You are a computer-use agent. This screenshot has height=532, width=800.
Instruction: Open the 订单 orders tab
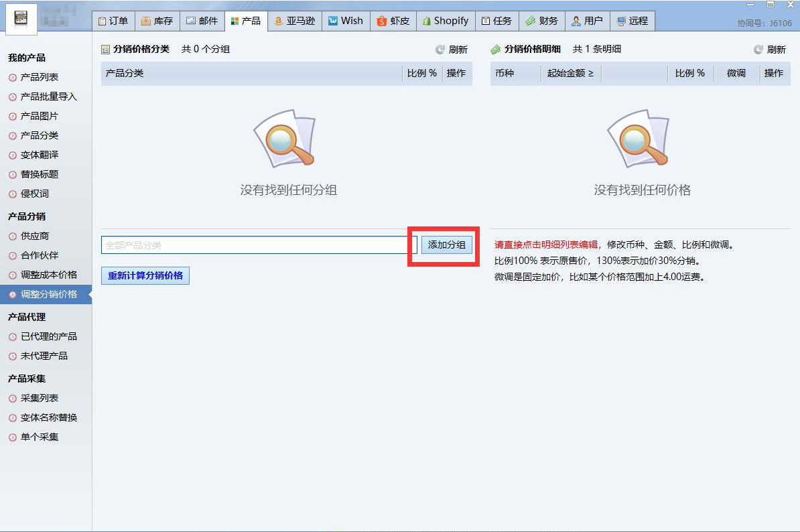113,21
